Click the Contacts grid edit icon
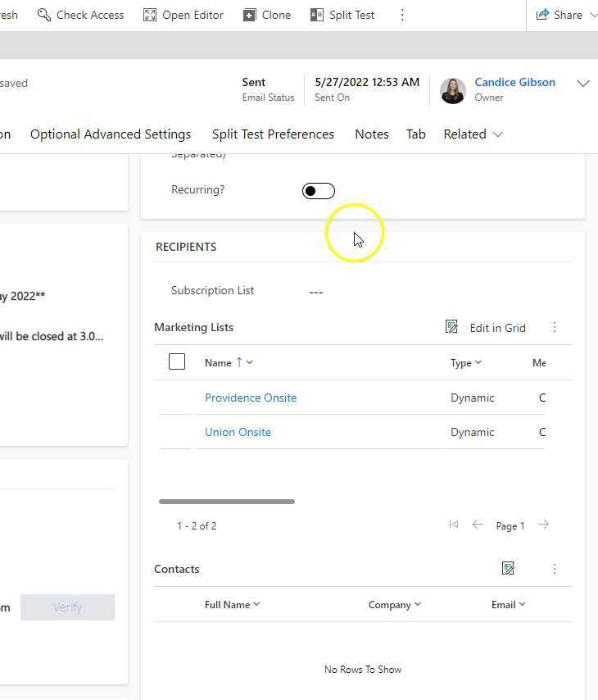598x700 pixels. pyautogui.click(x=508, y=569)
